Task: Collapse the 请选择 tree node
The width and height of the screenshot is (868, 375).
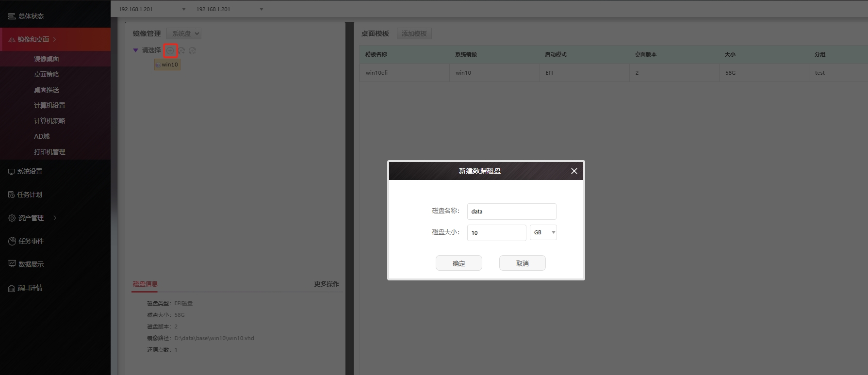Action: 135,50
